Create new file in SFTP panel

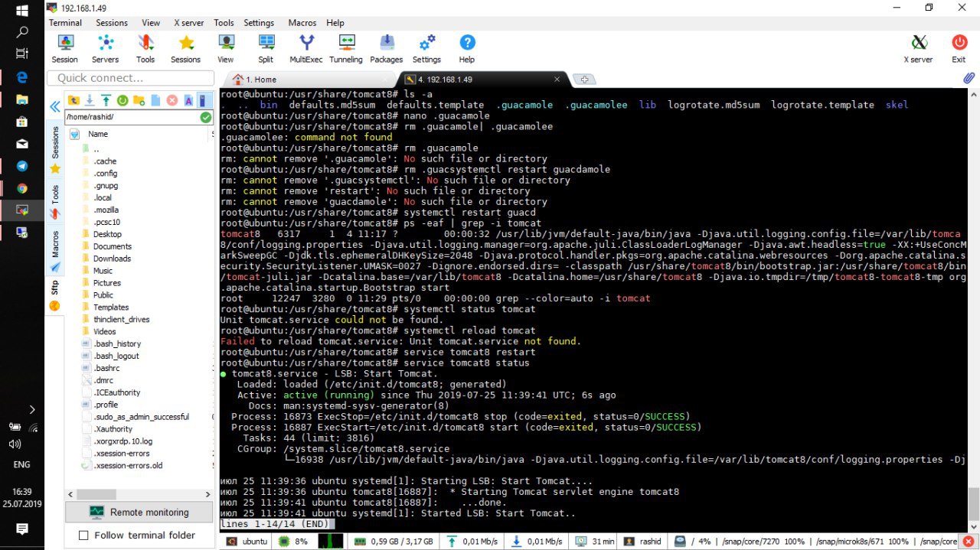tap(155, 100)
